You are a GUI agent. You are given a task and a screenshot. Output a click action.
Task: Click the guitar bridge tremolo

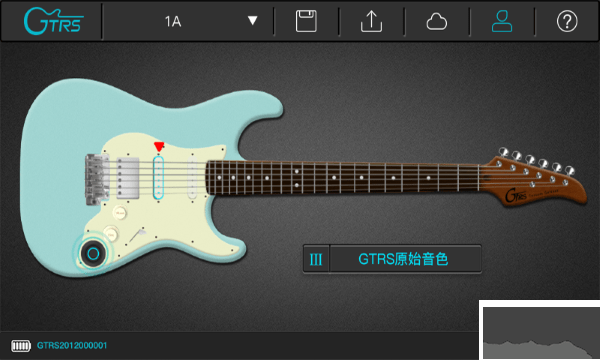click(97, 179)
